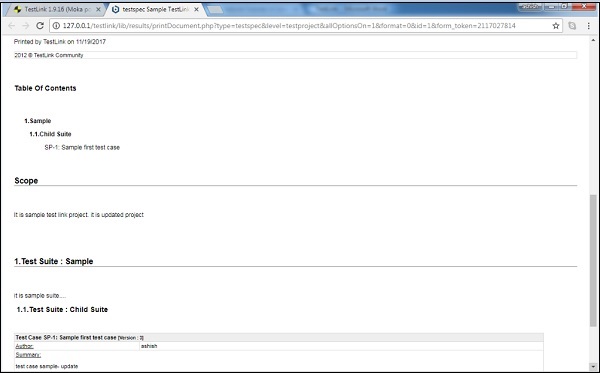This screenshot has height=373, width=600.
Task: Click the Test Case SP-1 table header
Action: click(x=279, y=337)
